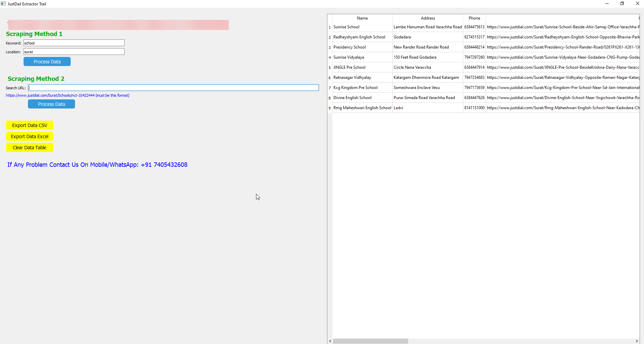644x344 pixels.
Task: Select the Sunrise-School justdial URL cell
Action: coord(563,27)
